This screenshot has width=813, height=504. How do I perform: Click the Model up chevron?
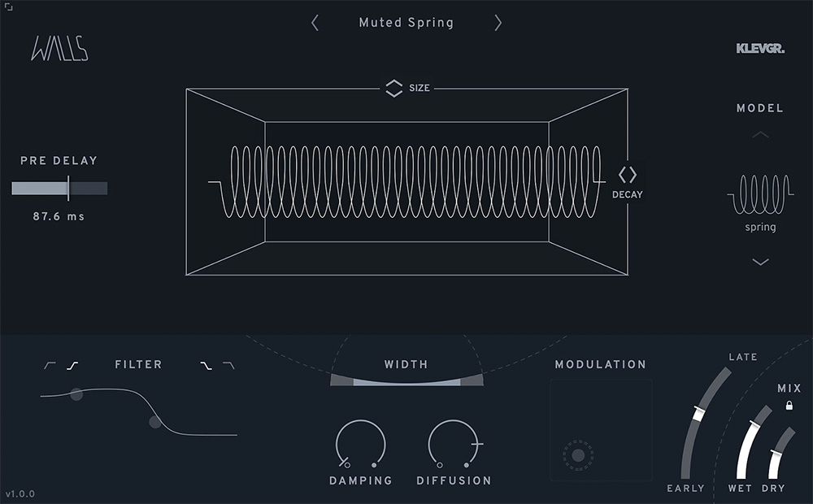760,134
